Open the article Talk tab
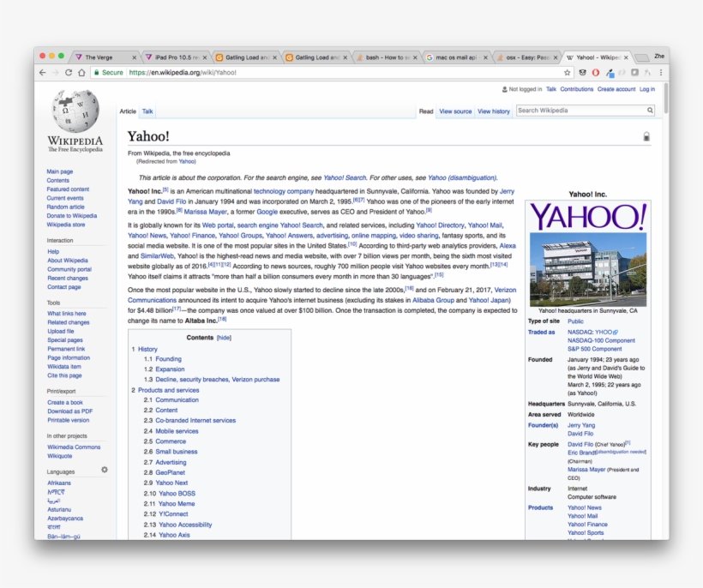Viewport: 703px width, 588px height. tap(147, 111)
